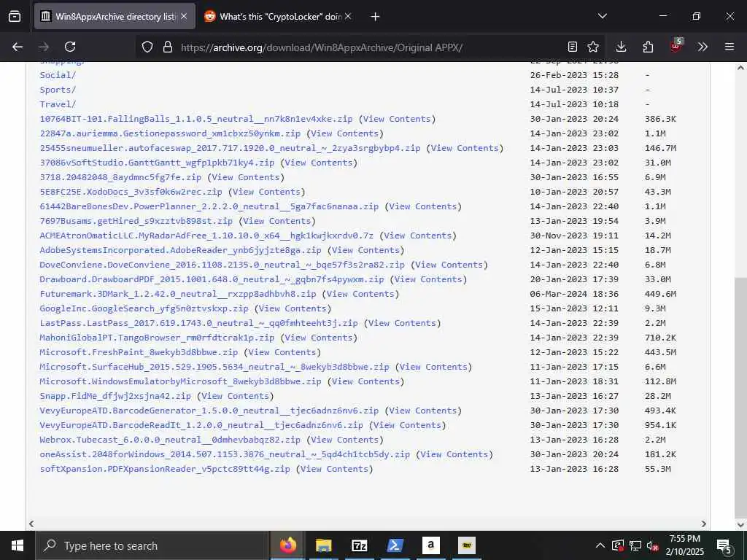Close the CryptoLocker Reddit tab
This screenshot has width=747, height=560.
[348, 16]
